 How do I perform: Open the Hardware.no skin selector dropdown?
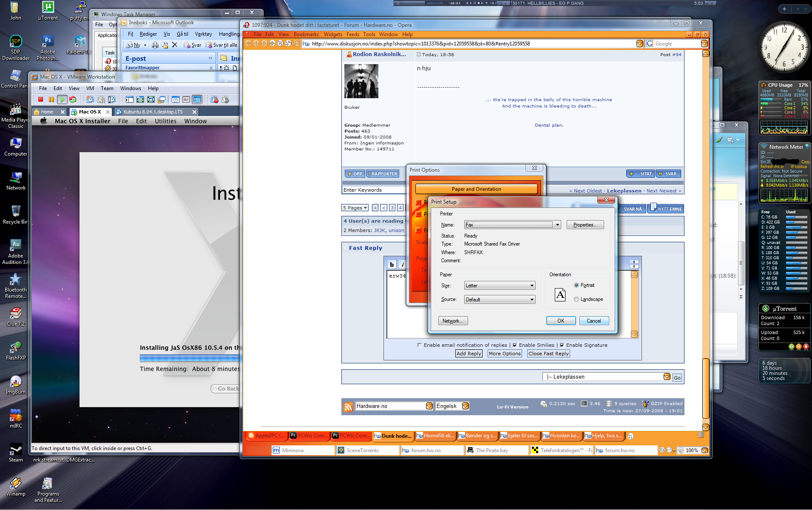394,406
